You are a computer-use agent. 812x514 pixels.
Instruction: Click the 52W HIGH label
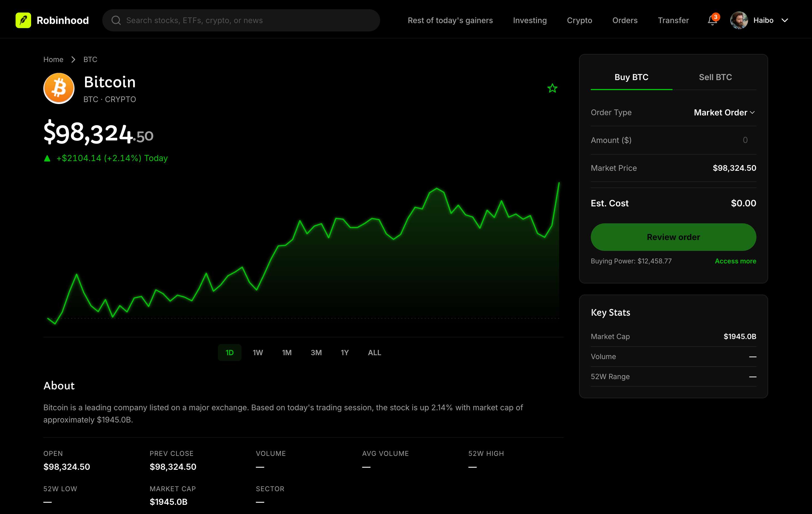486,453
